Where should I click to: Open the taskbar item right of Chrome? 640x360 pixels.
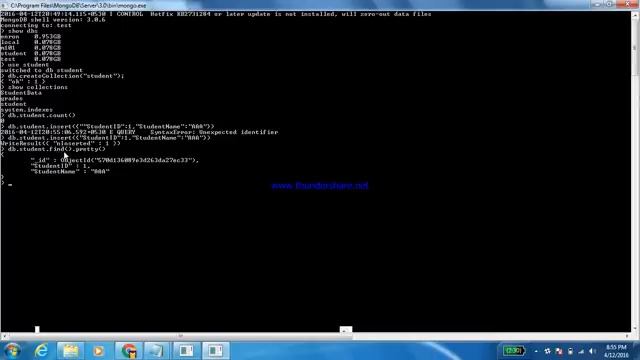click(x=157, y=351)
